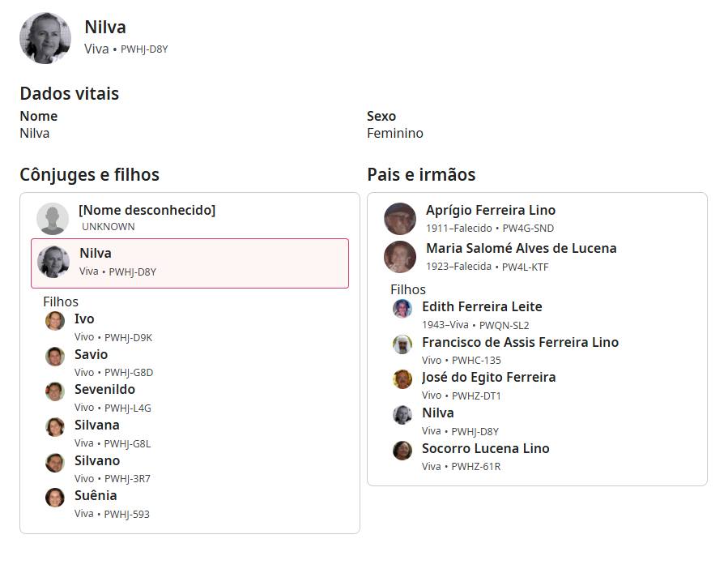This screenshot has height=573, width=728.
Task: Open Maria Salomé Alves de Lucena link
Action: (521, 249)
